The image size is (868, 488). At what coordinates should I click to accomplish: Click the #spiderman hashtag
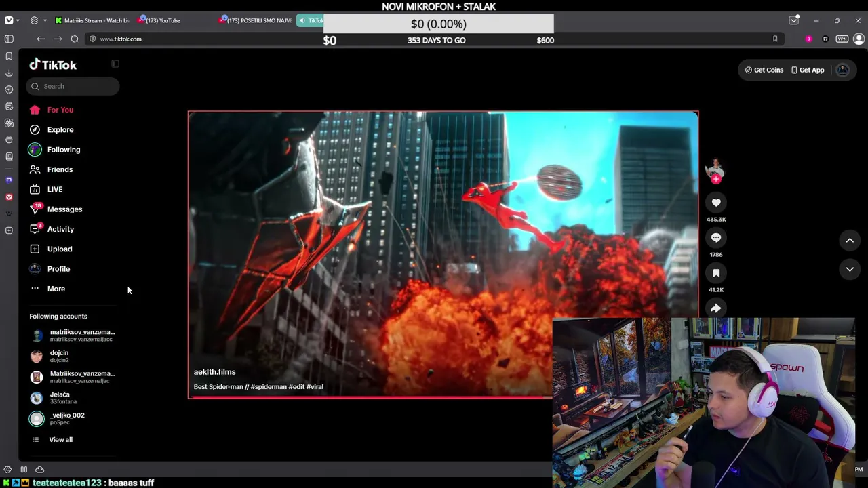click(268, 387)
